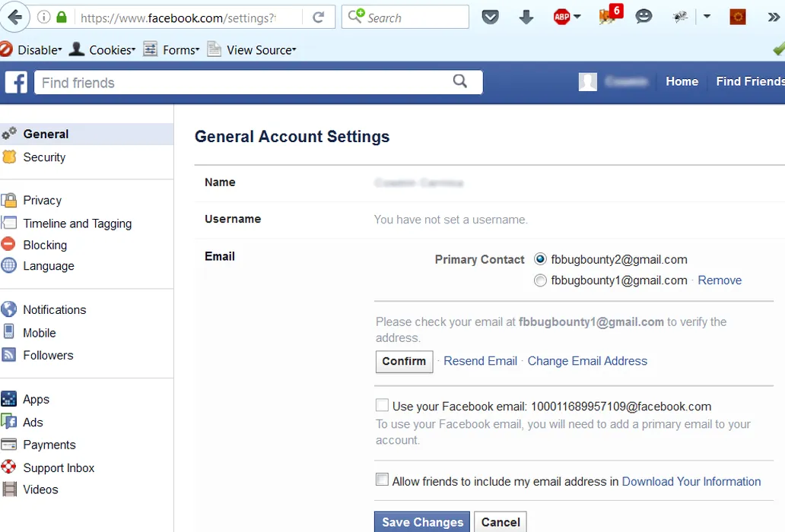Click the Facebook logo icon

(16, 82)
